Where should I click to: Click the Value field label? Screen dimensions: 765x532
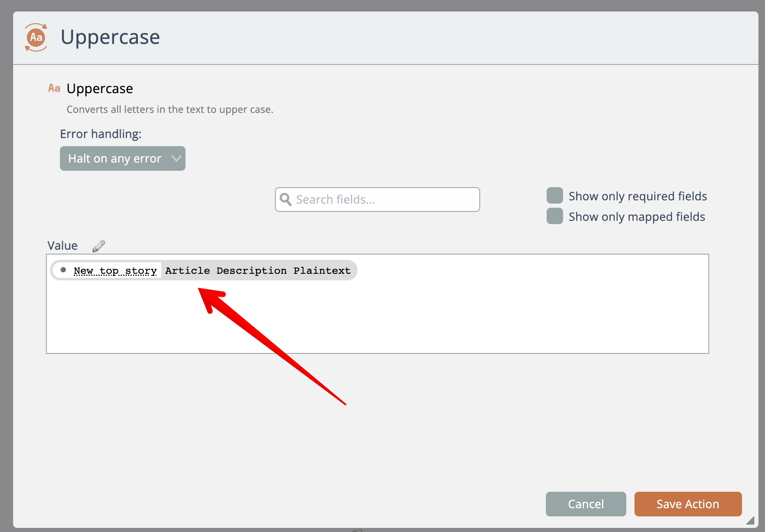coord(62,245)
